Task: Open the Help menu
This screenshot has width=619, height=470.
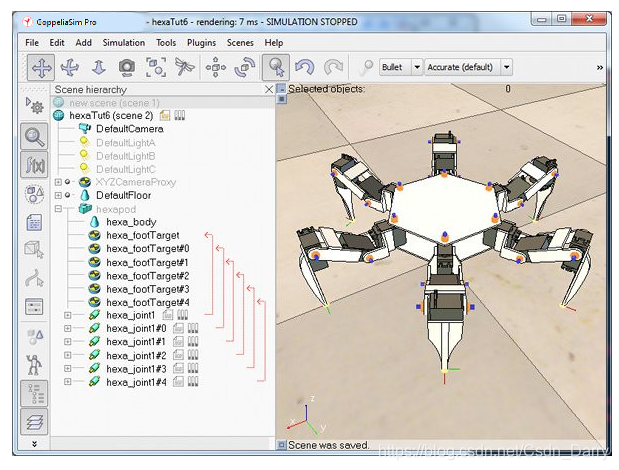Action: 274,43
